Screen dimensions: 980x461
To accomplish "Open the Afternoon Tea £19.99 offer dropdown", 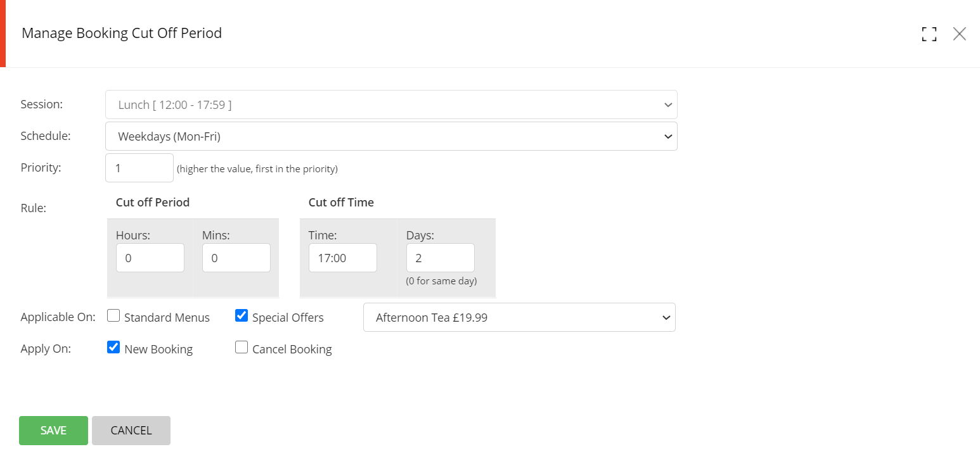I will point(519,317).
